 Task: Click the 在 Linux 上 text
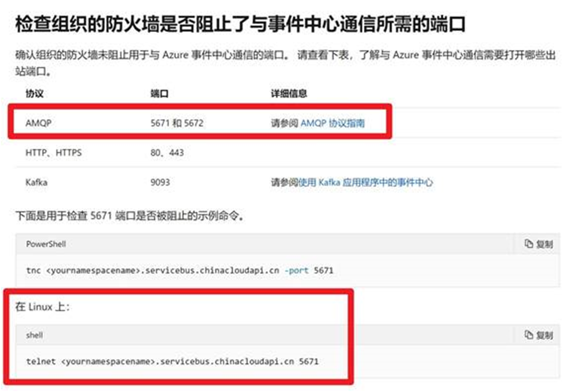click(43, 307)
